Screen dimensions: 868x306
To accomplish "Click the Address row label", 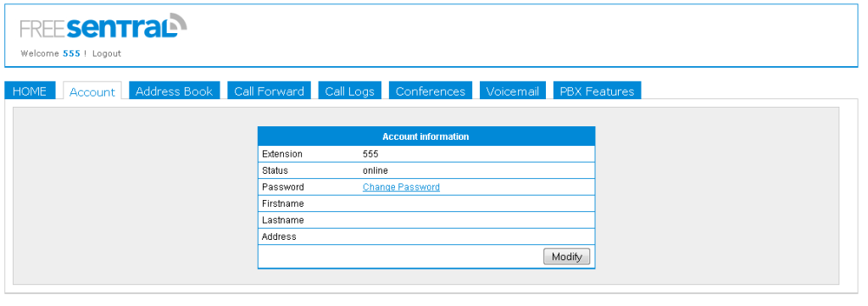I will coord(279,236).
